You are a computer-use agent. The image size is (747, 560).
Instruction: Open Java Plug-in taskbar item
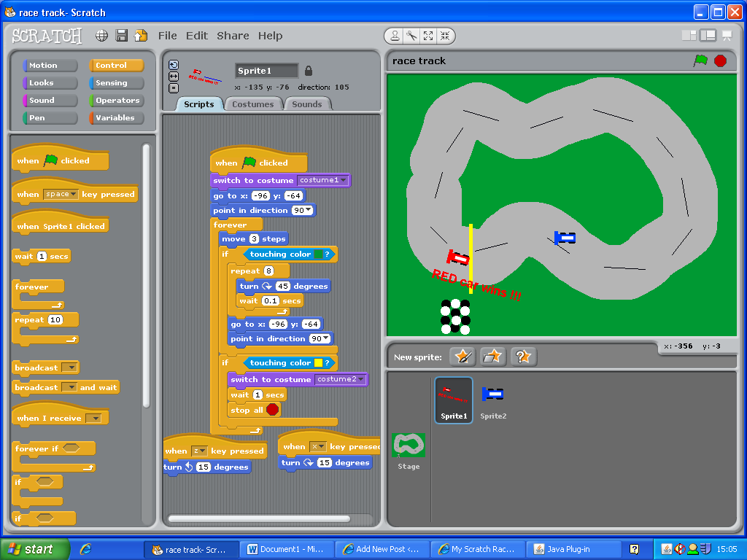point(573,549)
